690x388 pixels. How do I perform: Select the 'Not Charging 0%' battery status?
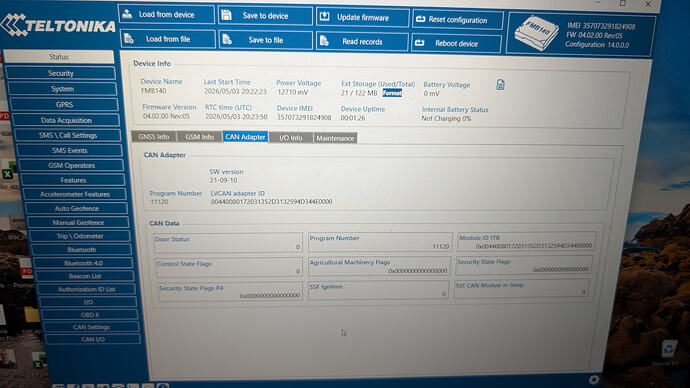coord(446,118)
